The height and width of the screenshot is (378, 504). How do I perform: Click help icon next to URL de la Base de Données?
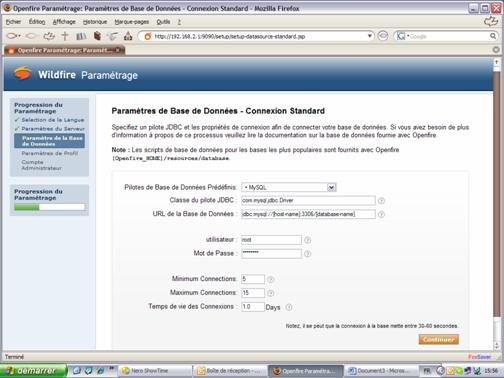[x=381, y=214]
